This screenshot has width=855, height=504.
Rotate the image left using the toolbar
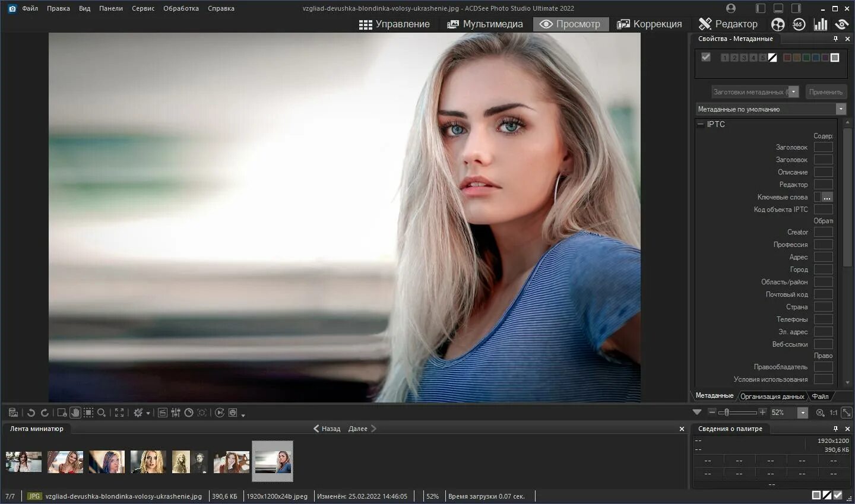pyautogui.click(x=31, y=413)
